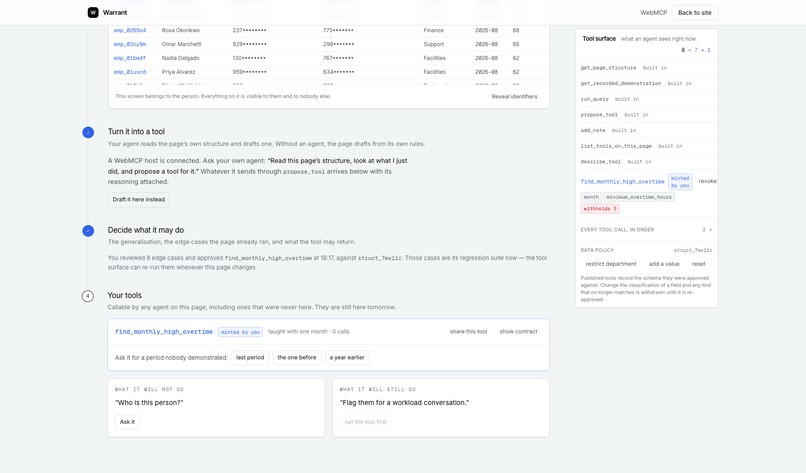Click the Warrant logo icon
This screenshot has height=473, width=806.
tap(93, 12)
